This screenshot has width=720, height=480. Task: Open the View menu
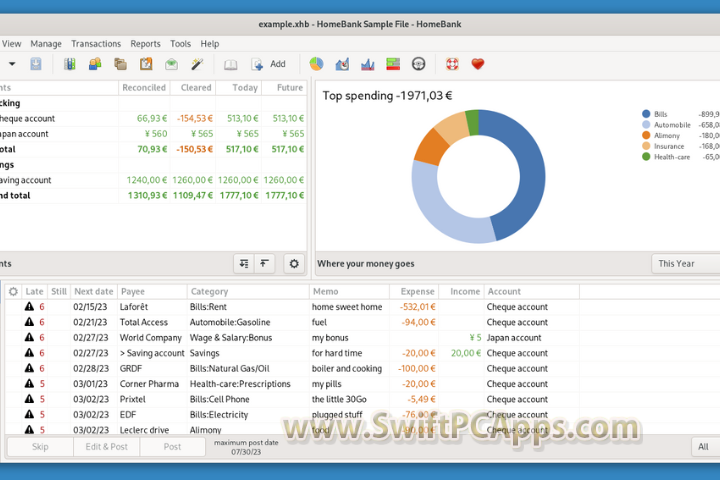pos(11,44)
